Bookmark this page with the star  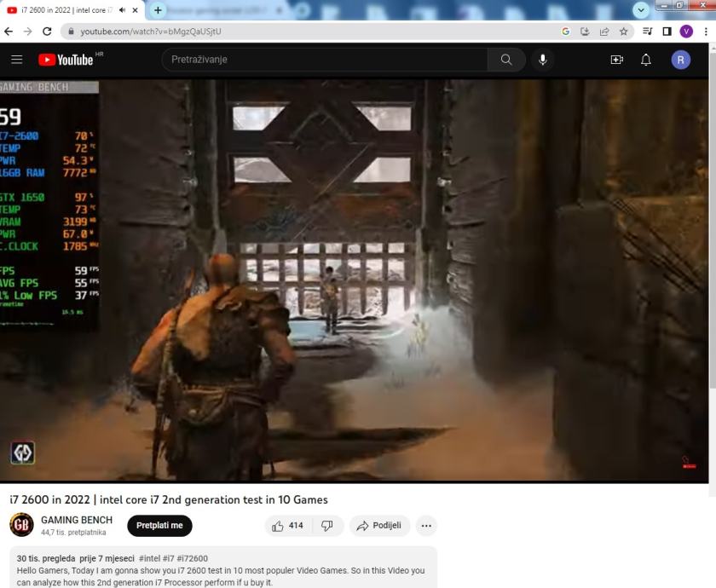point(623,31)
